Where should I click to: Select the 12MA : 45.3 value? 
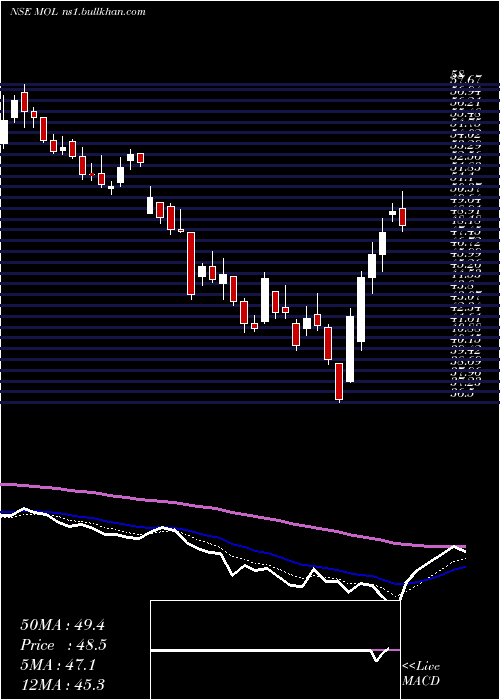[x=62, y=684]
